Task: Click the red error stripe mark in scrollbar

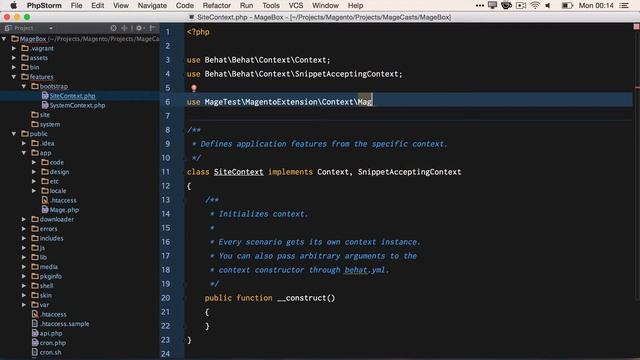Action: click(x=637, y=87)
